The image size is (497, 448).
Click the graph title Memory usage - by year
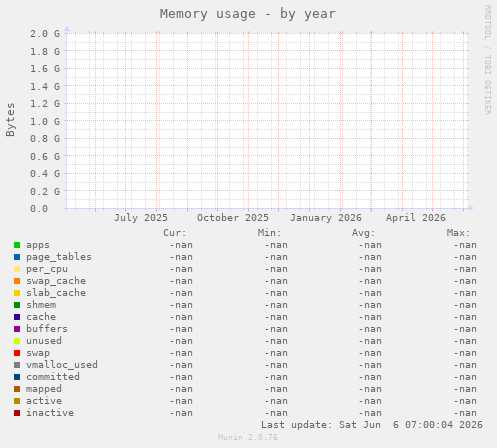click(x=248, y=14)
